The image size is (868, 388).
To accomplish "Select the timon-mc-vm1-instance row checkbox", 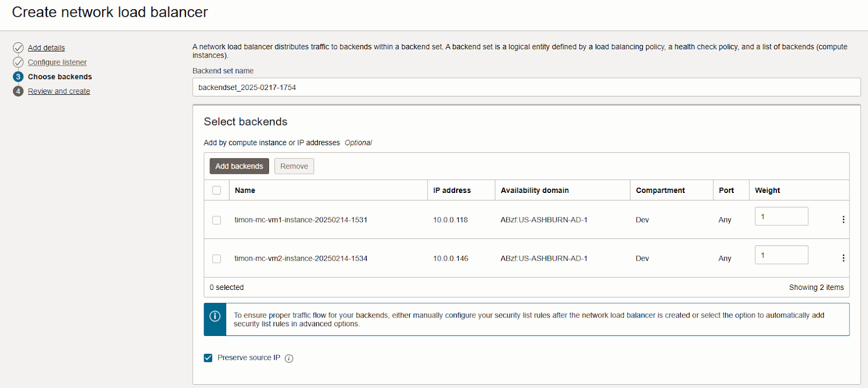I will (x=216, y=220).
